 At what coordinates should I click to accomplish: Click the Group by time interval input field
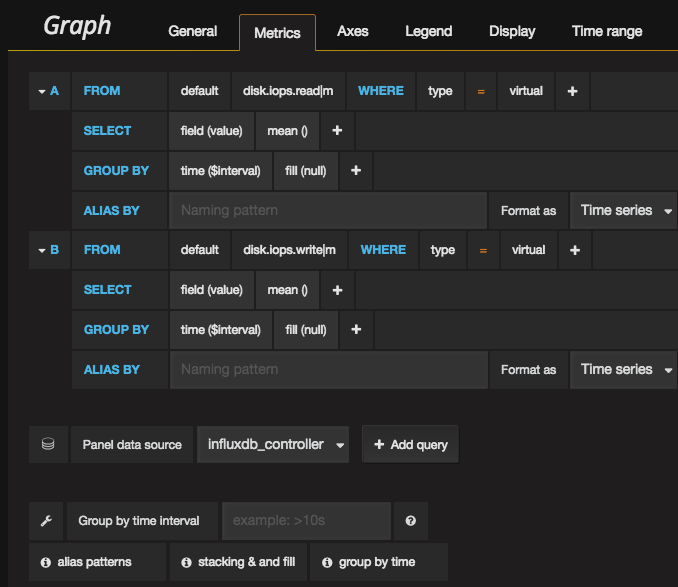pos(305,521)
